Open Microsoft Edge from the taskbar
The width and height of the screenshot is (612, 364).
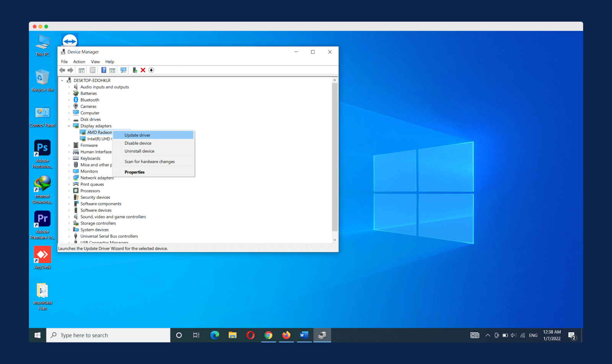click(215, 335)
